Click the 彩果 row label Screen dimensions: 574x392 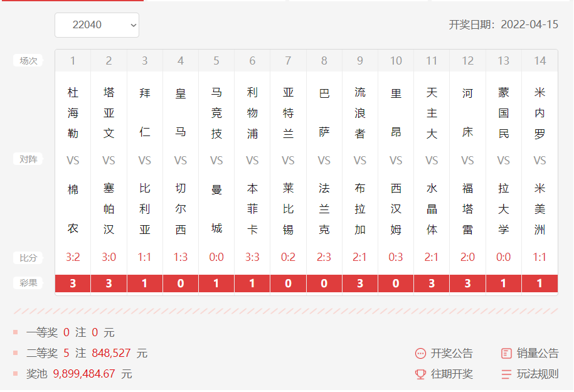tap(28, 283)
